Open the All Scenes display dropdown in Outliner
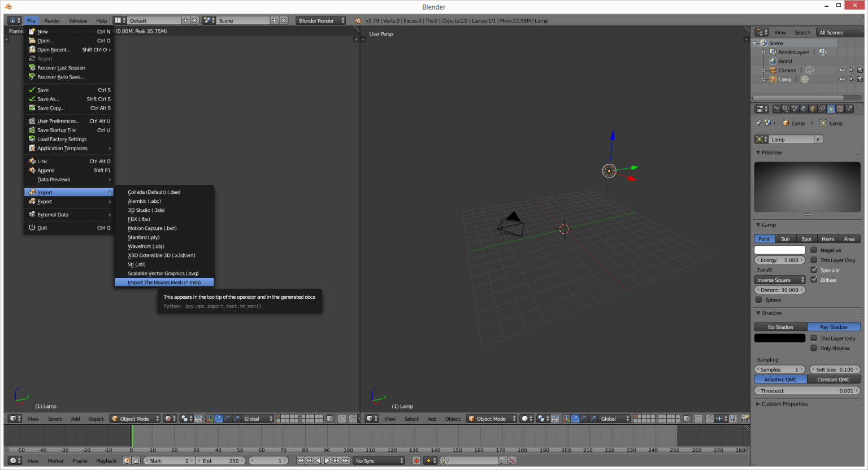Screen dimensions: 868x470 (x=840, y=33)
